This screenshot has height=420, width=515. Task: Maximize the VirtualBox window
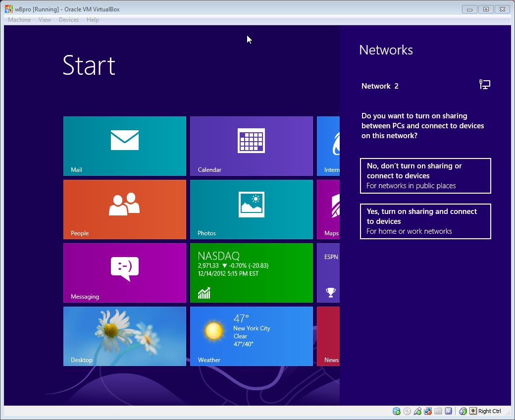(x=486, y=9)
